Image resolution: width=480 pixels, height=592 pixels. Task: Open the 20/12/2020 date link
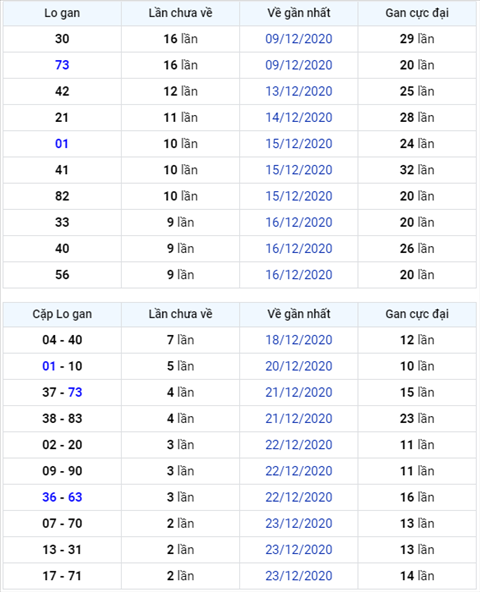299,366
